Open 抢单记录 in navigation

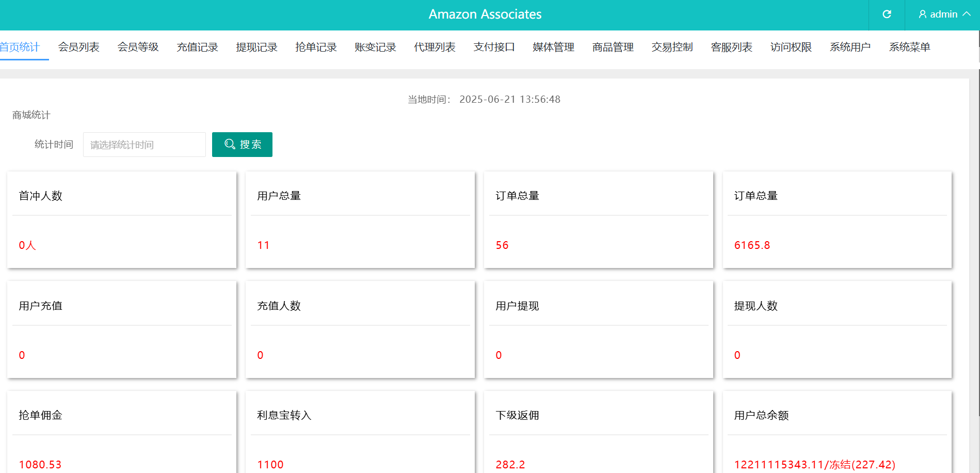[x=316, y=47]
